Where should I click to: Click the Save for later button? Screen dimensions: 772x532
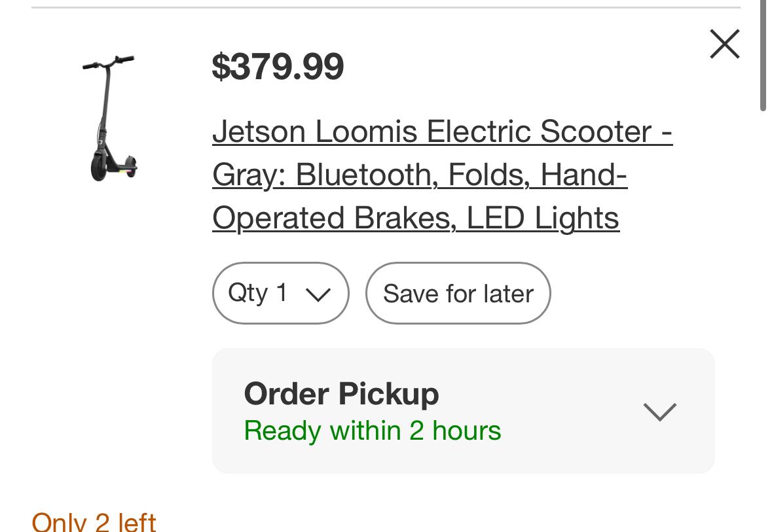coord(458,293)
